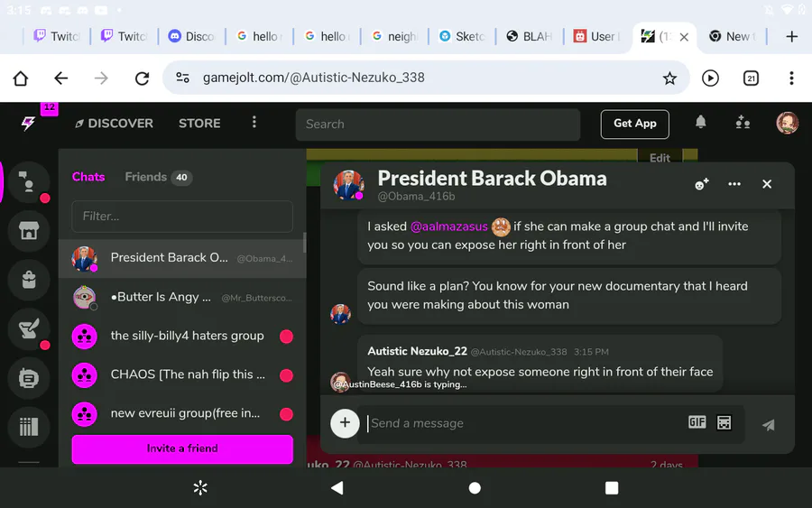The image size is (812, 508).
Task: Open the tab switcher showing 21
Action: (x=751, y=79)
